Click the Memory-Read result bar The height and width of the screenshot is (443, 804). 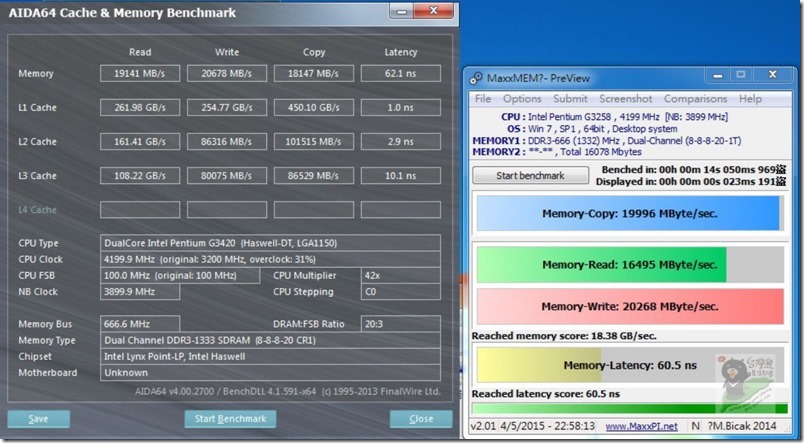[x=630, y=265]
